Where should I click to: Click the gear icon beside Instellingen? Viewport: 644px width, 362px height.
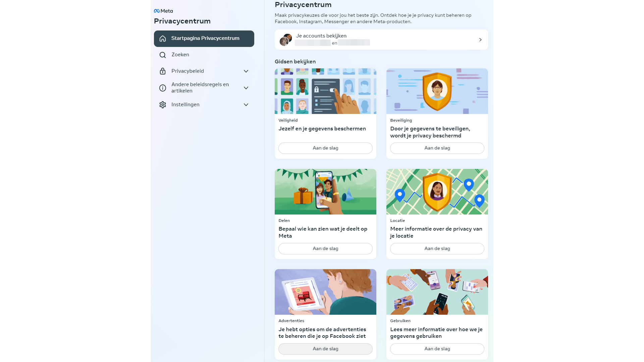(x=163, y=105)
